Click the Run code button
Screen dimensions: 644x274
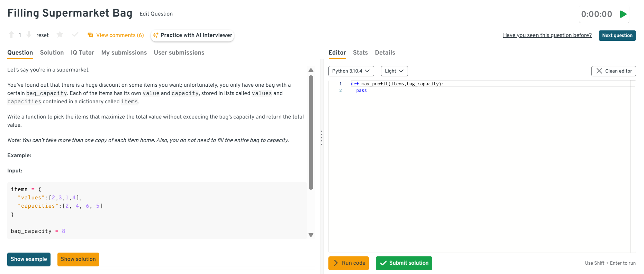pyautogui.click(x=348, y=263)
